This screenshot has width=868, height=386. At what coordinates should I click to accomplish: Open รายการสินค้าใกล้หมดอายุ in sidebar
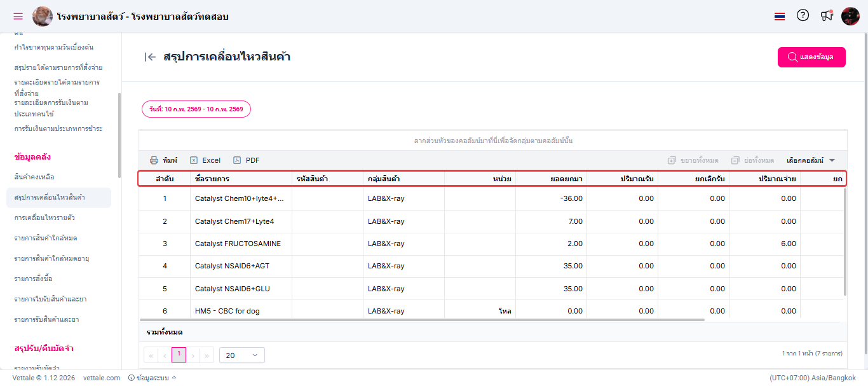pos(51,258)
